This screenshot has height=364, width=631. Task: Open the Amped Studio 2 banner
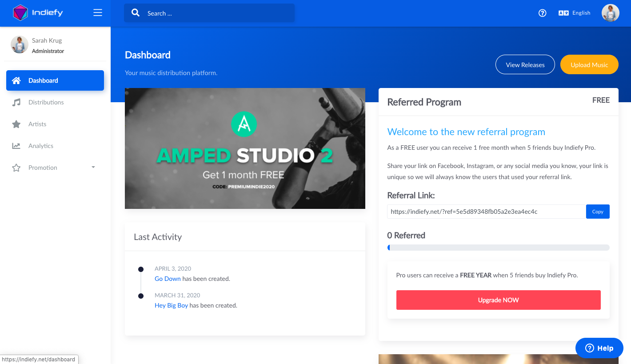point(245,148)
